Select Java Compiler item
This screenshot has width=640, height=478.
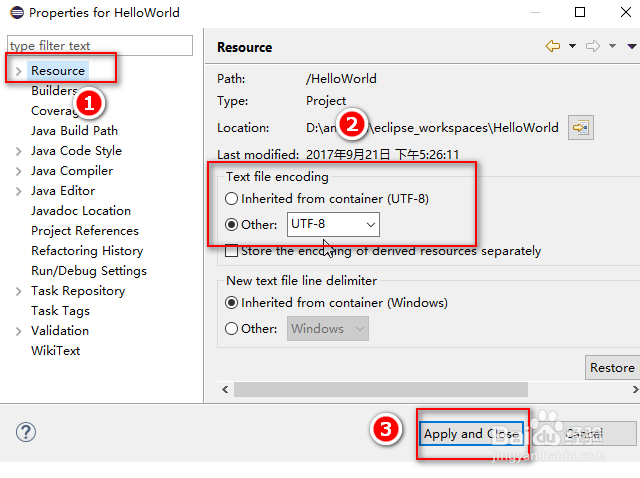pyautogui.click(x=72, y=171)
